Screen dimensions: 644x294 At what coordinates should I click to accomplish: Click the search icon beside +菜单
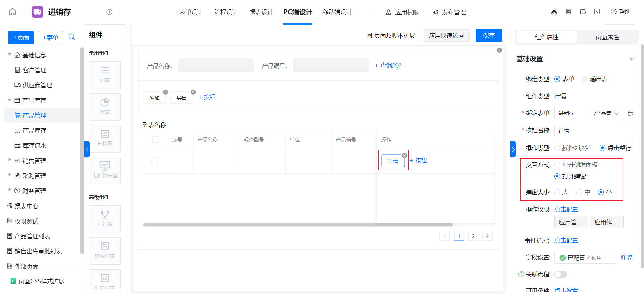pos(72,37)
